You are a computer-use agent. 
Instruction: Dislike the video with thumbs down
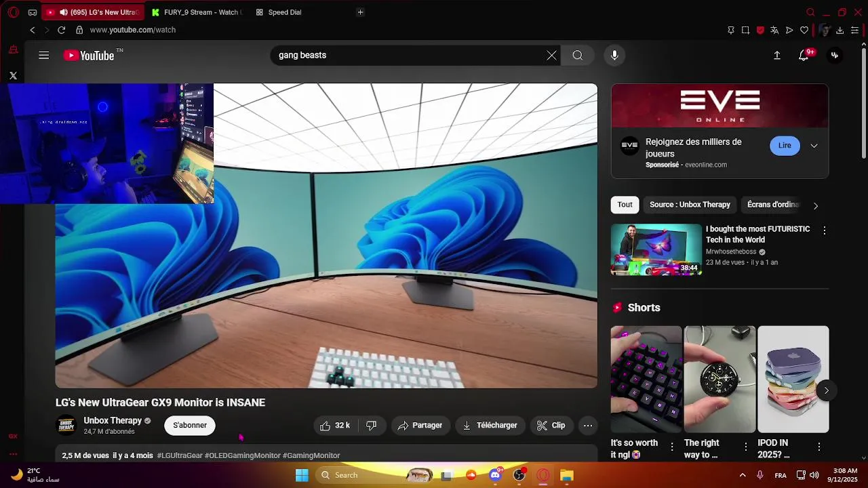click(x=372, y=426)
